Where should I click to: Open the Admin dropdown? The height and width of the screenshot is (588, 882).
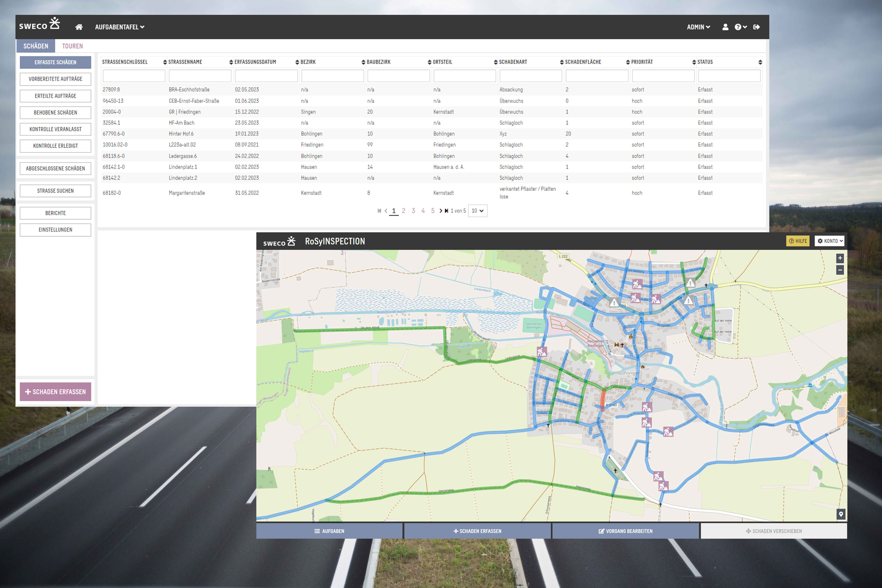click(x=698, y=27)
